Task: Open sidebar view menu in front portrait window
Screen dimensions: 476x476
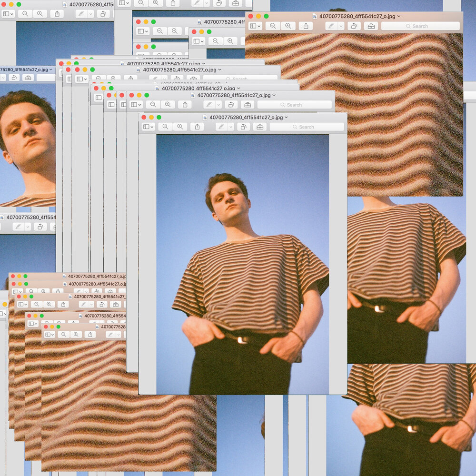Action: click(148, 127)
